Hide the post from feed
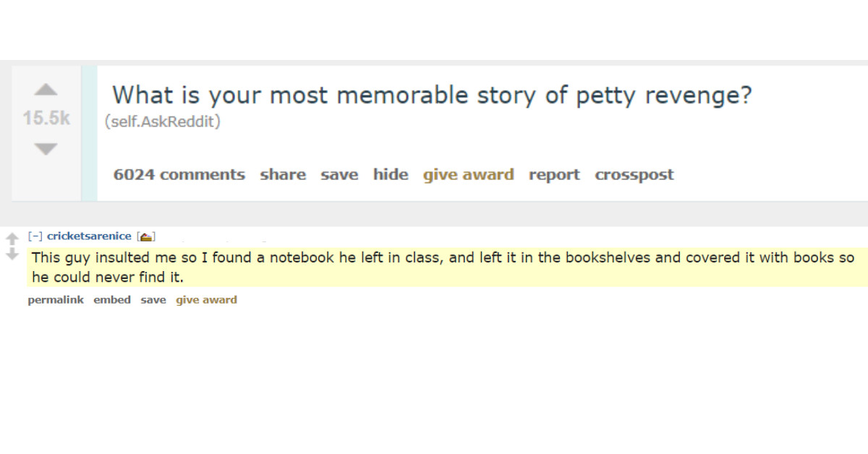868x454 pixels. (391, 174)
